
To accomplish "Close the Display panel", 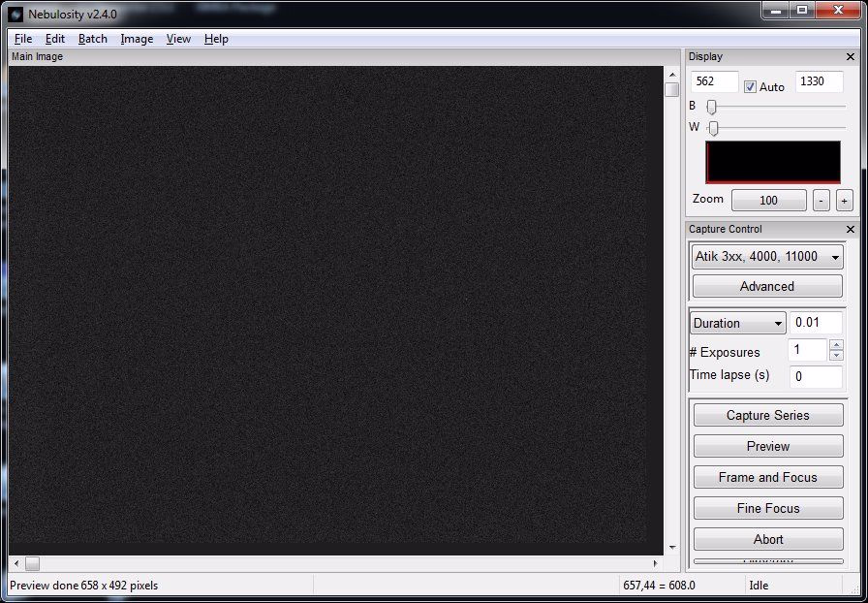I will tap(851, 57).
